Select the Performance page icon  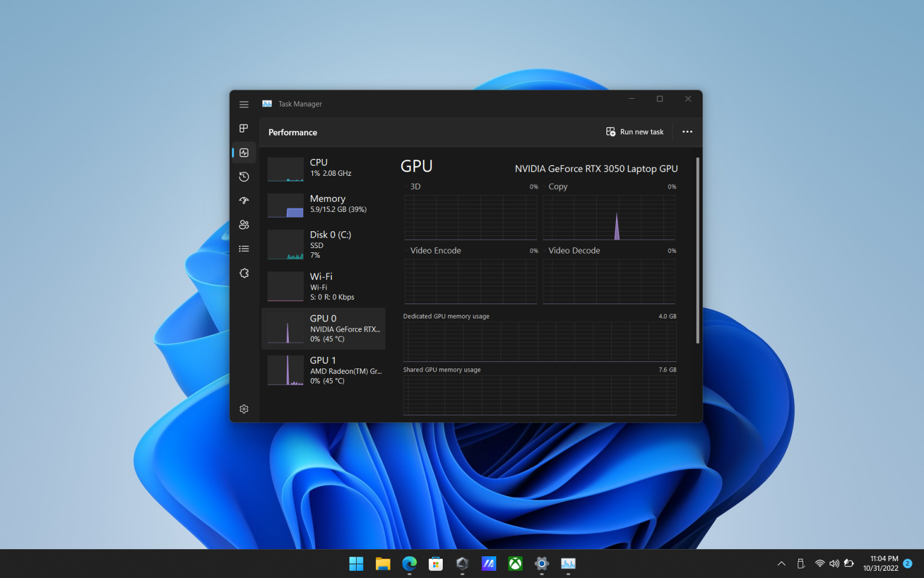coord(244,152)
